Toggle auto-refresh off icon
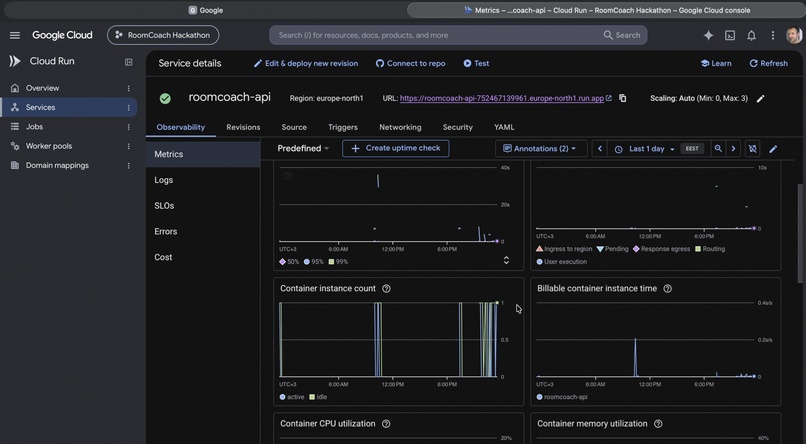This screenshot has height=444, width=806. tap(753, 149)
